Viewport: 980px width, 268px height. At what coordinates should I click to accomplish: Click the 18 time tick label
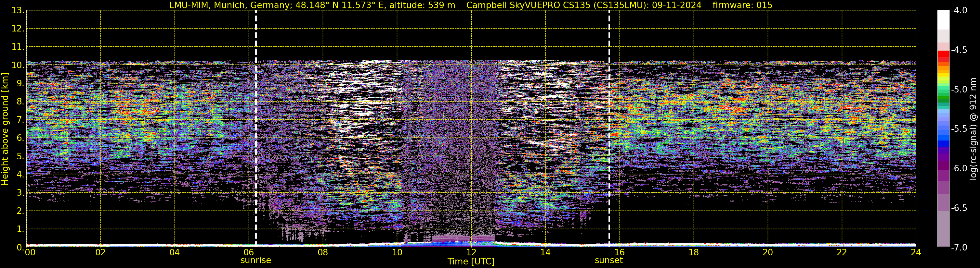pos(694,252)
